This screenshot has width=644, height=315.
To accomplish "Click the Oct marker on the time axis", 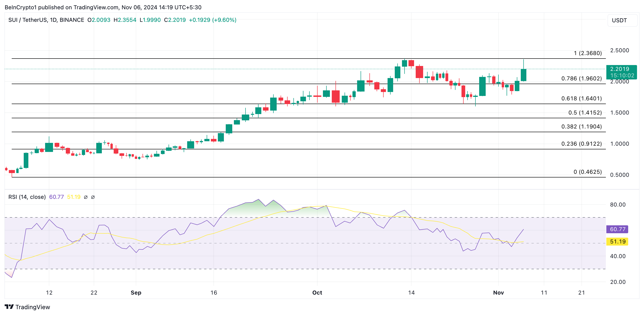I will pyautogui.click(x=317, y=292).
